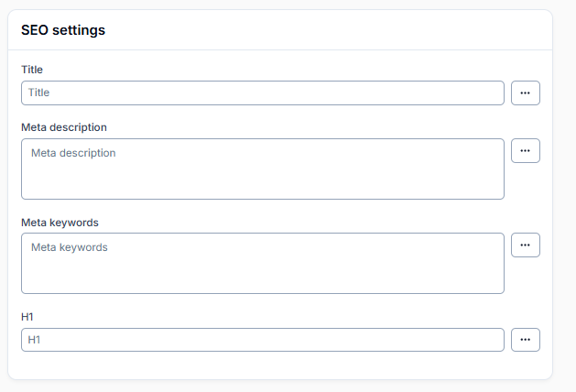
Task: Click the H1 field label
Action: click(27, 317)
